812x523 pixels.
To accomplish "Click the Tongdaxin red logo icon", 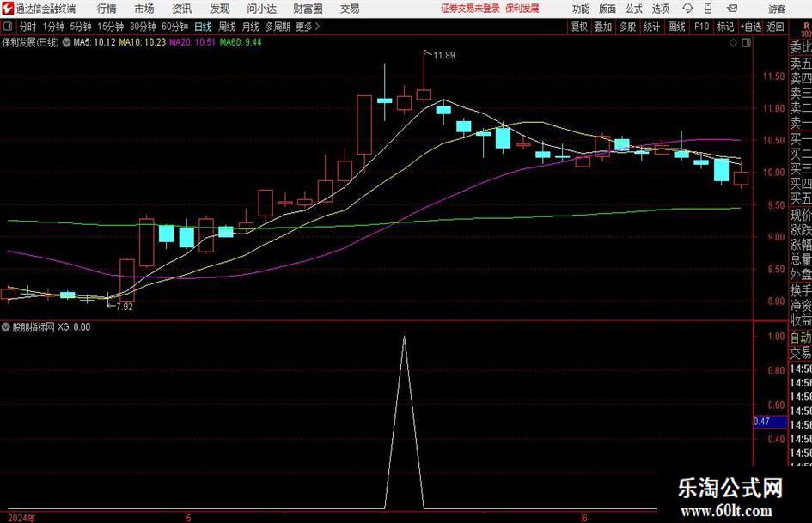I will point(8,9).
